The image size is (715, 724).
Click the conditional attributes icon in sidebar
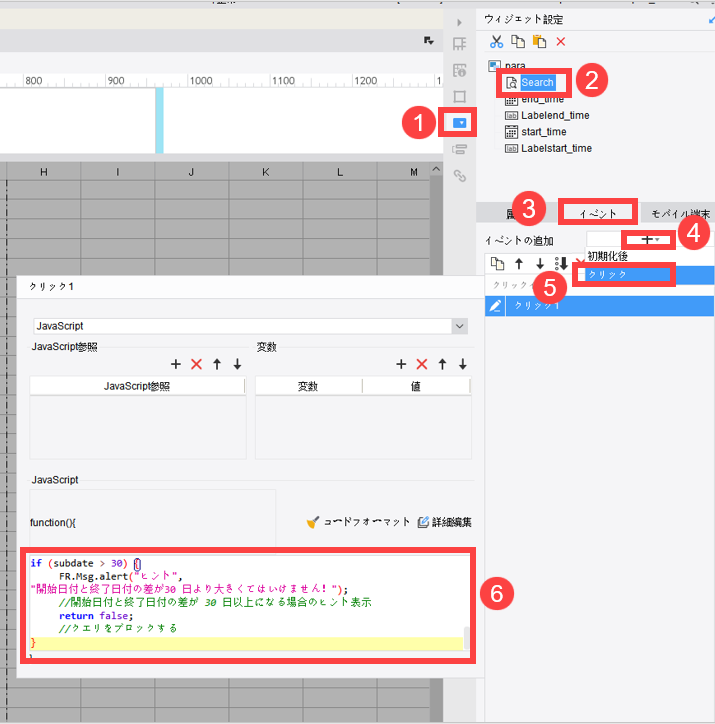pyautogui.click(x=459, y=150)
